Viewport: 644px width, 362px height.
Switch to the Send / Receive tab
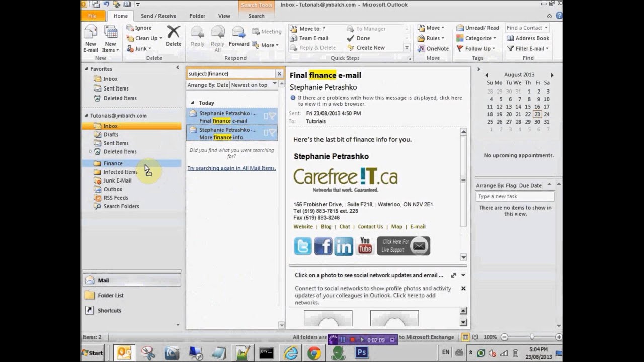point(158,16)
